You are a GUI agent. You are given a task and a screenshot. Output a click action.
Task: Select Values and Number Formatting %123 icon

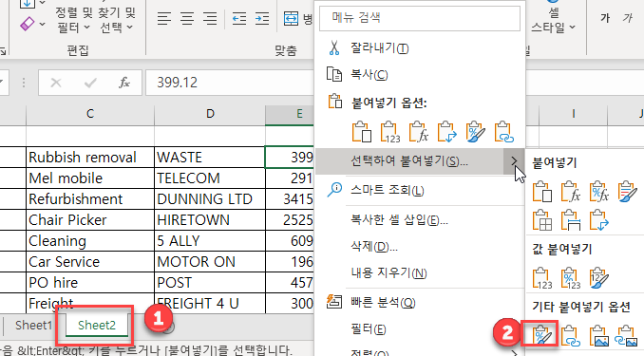[x=571, y=278]
